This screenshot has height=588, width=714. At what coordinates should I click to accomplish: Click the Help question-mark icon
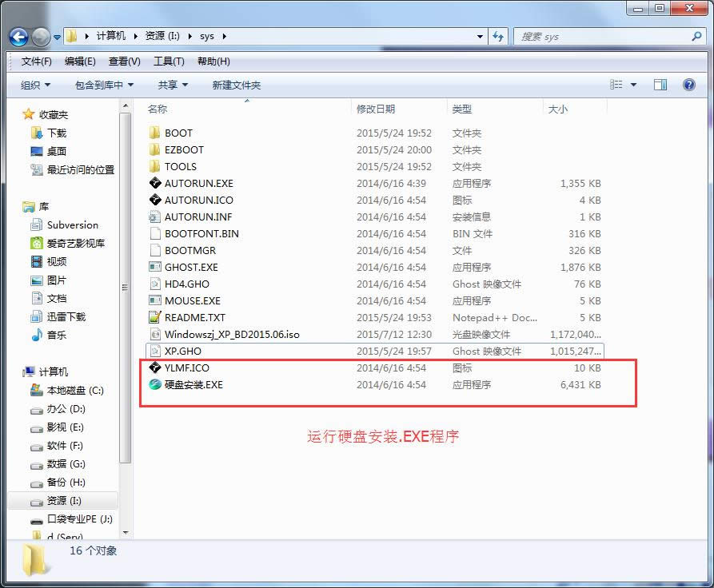click(688, 85)
